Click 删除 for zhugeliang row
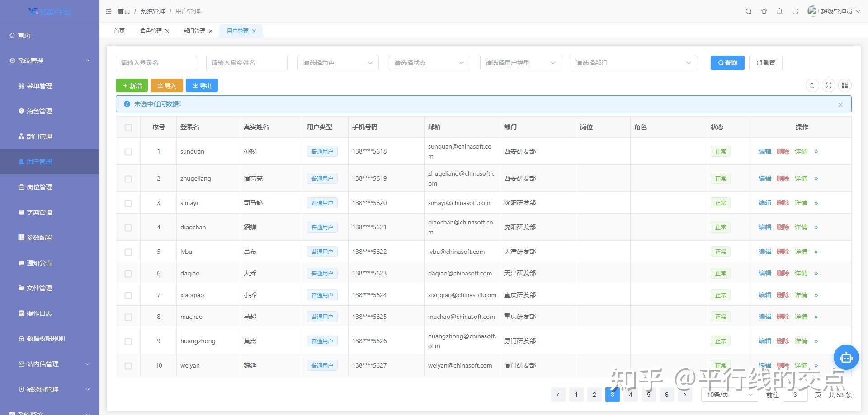The width and height of the screenshot is (868, 415). tap(783, 179)
